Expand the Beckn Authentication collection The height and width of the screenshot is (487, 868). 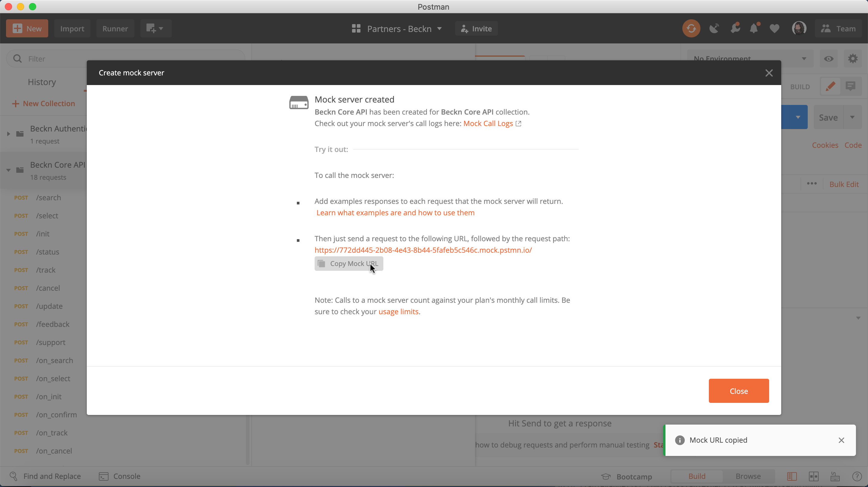[x=9, y=134]
